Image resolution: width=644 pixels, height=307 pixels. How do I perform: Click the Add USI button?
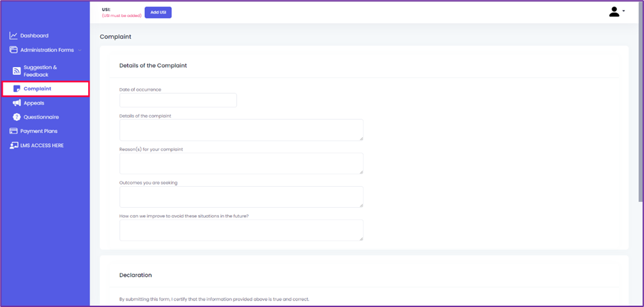(x=158, y=12)
